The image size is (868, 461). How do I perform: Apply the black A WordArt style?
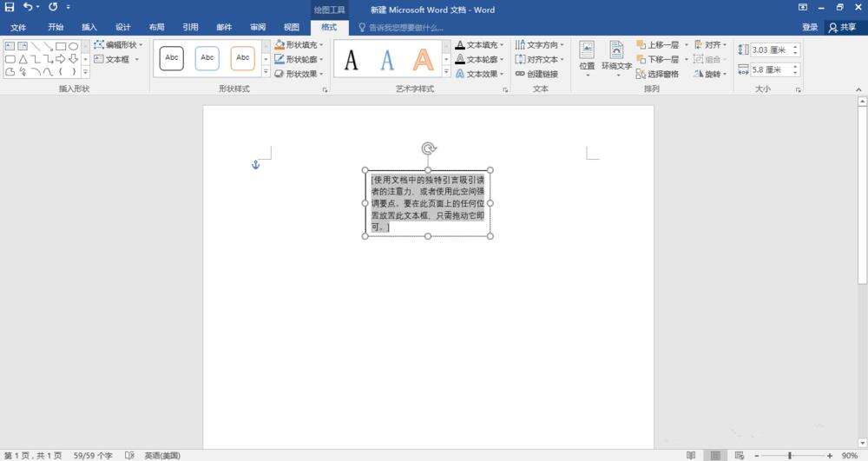[x=351, y=60]
